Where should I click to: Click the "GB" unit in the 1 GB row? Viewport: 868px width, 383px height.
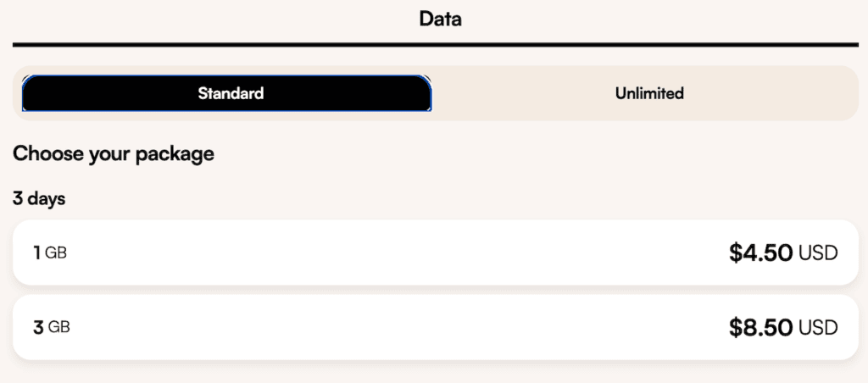point(56,253)
